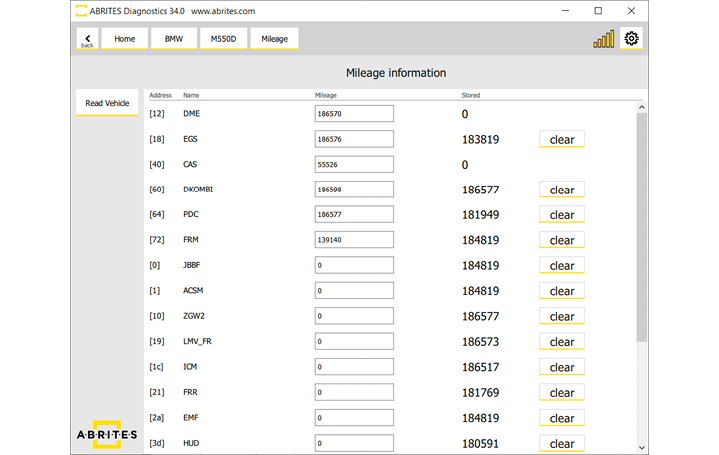Open the M550D breadcrumb tab
719x455 pixels.
coord(223,39)
